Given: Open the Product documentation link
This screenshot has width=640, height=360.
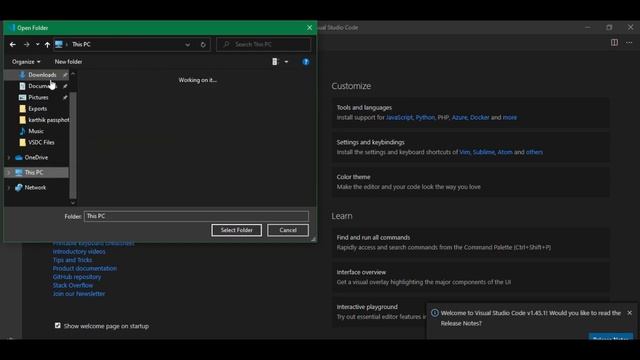Looking at the screenshot, I should [84, 269].
